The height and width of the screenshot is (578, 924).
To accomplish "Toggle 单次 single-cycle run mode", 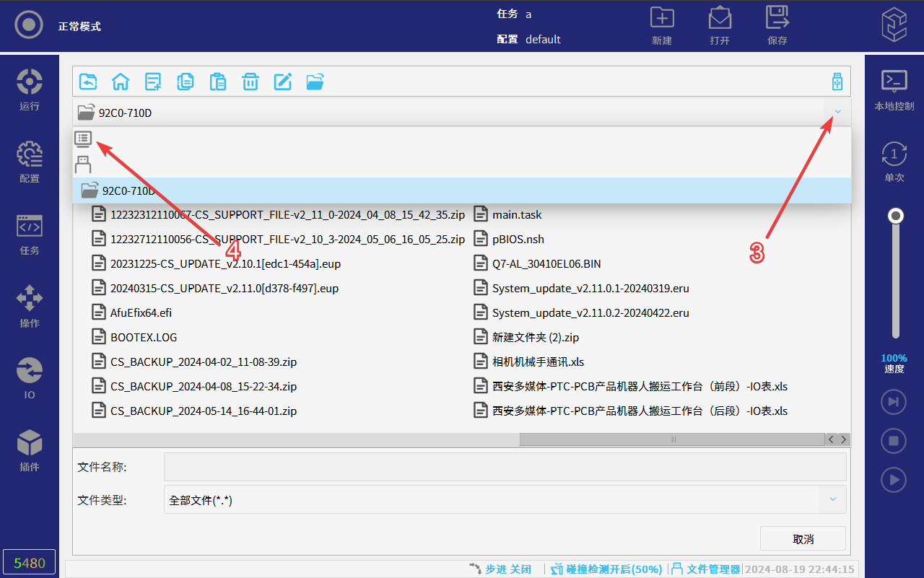I will pos(894,162).
